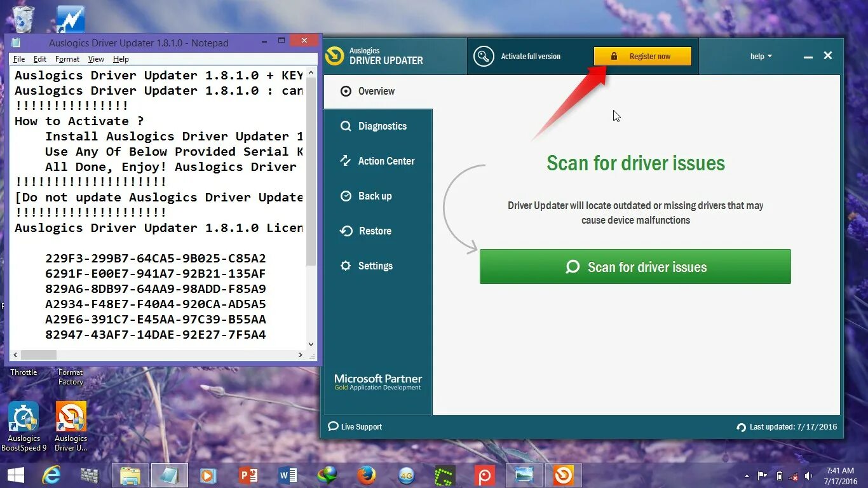Click Notepad scroll left arrow
Viewport: 868px width, 488px height.
15,355
